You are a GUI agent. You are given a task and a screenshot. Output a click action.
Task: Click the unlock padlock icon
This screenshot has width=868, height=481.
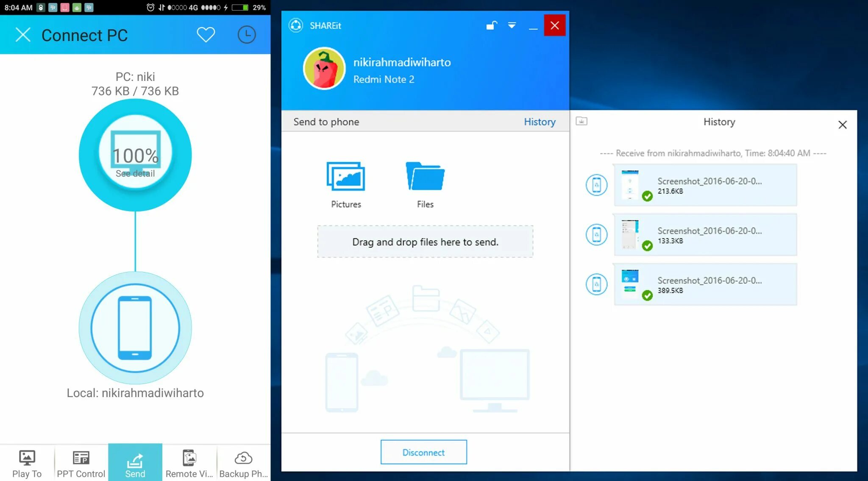pyautogui.click(x=491, y=25)
